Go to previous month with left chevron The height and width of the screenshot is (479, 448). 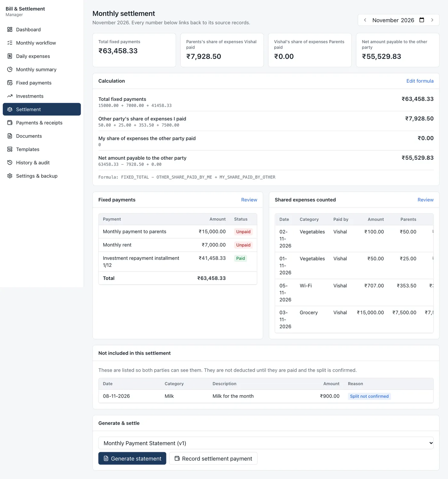pyautogui.click(x=365, y=20)
